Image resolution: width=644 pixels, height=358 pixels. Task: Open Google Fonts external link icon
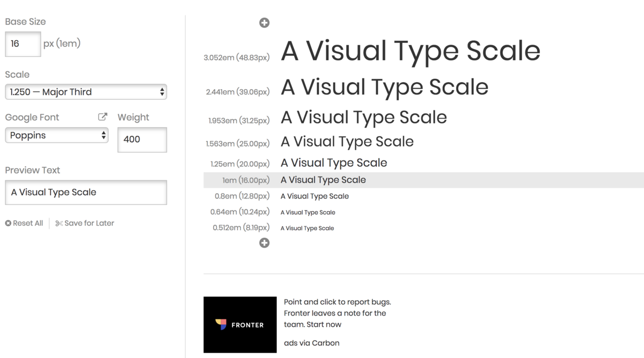(x=103, y=117)
